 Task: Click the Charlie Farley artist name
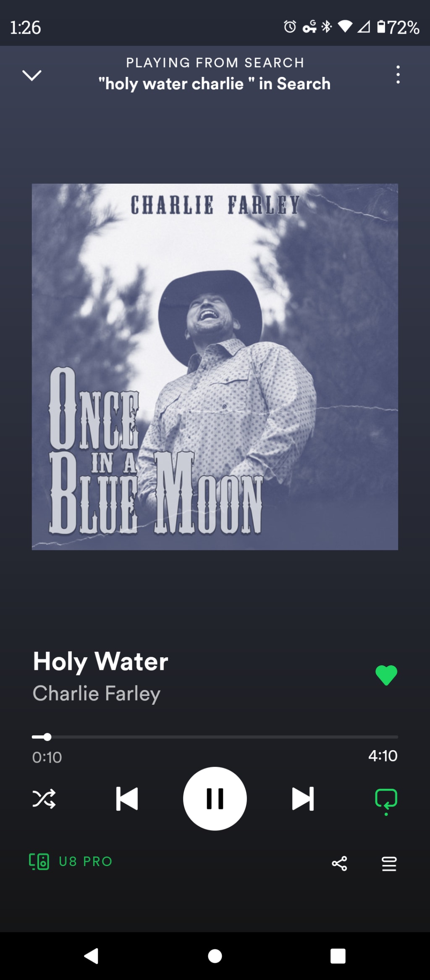click(x=97, y=693)
